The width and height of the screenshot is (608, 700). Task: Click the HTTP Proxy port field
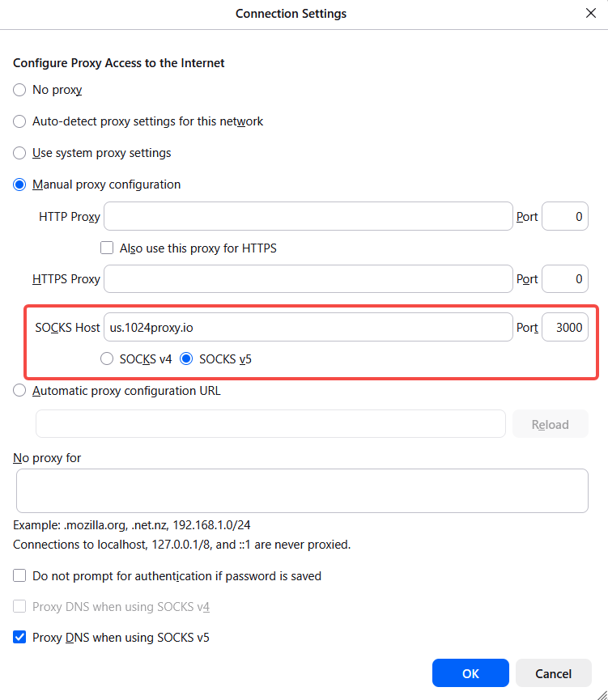564,217
